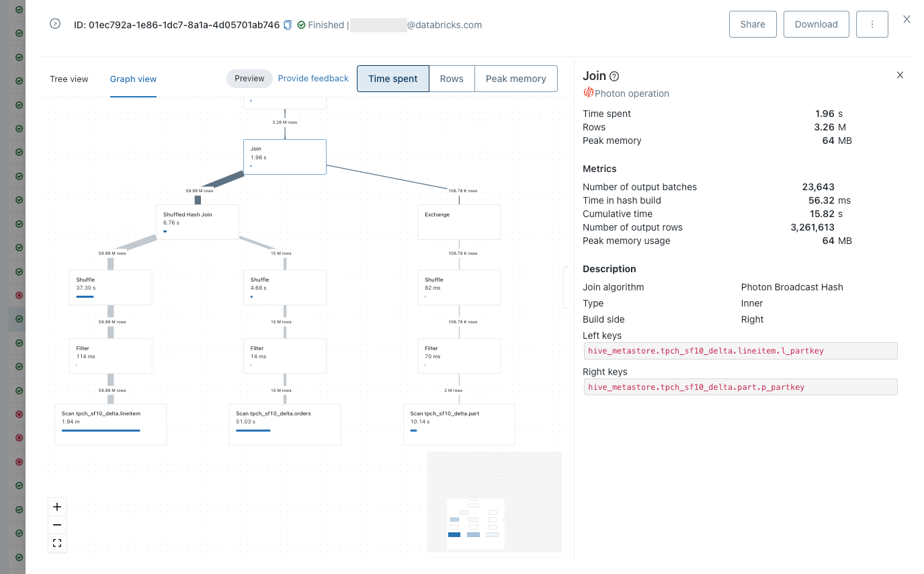This screenshot has height=574, width=924.
Task: Switch metric view to Peak memory
Action: click(x=515, y=79)
